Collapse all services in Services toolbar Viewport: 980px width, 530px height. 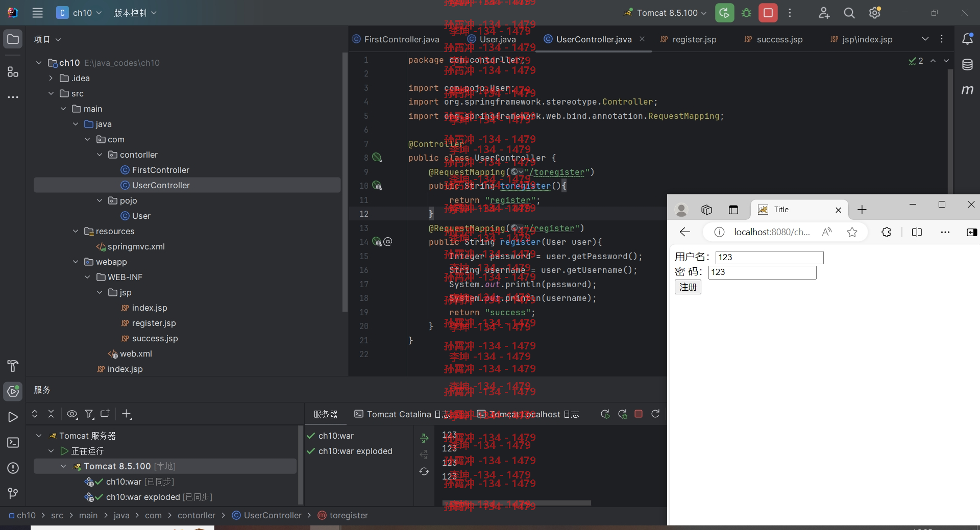pyautogui.click(x=51, y=414)
